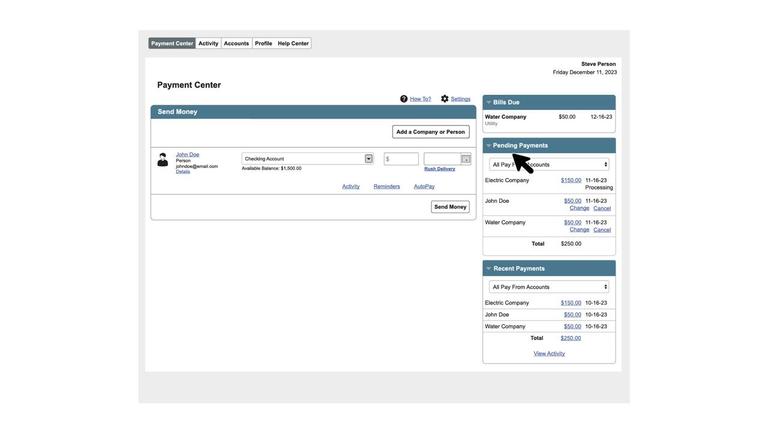Open the Profile tab

tap(264, 43)
